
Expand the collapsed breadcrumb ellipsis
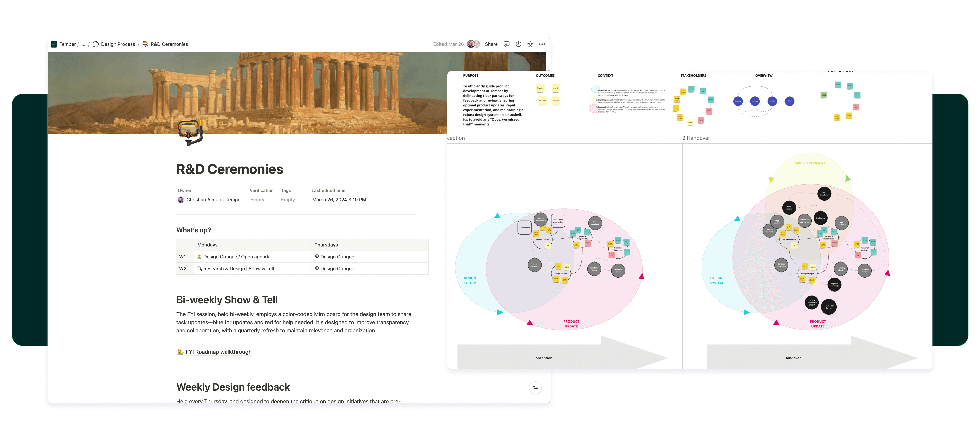[x=83, y=44]
